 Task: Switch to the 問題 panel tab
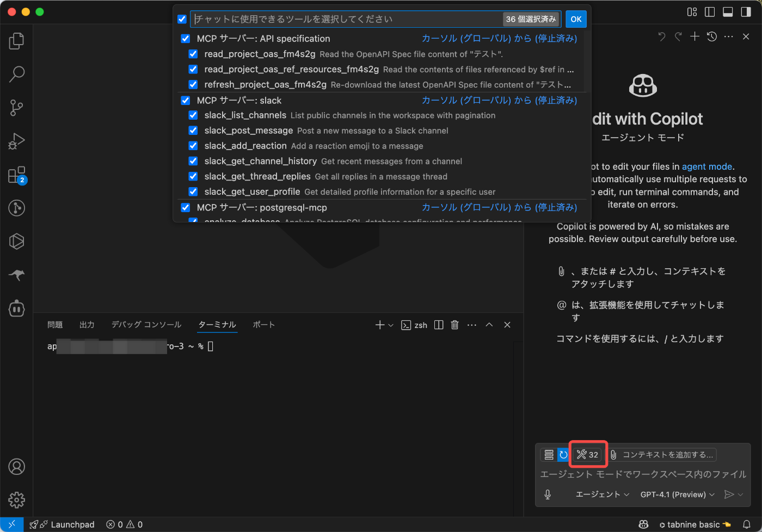click(55, 325)
